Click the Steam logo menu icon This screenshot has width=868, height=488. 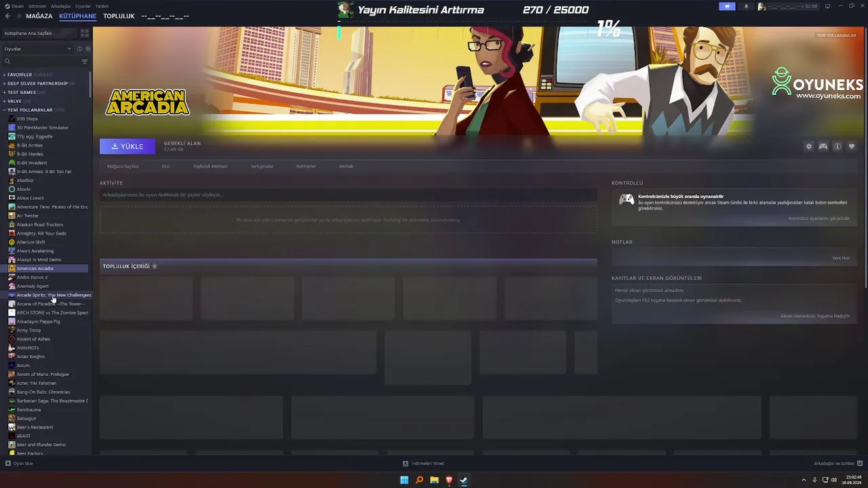7,6
